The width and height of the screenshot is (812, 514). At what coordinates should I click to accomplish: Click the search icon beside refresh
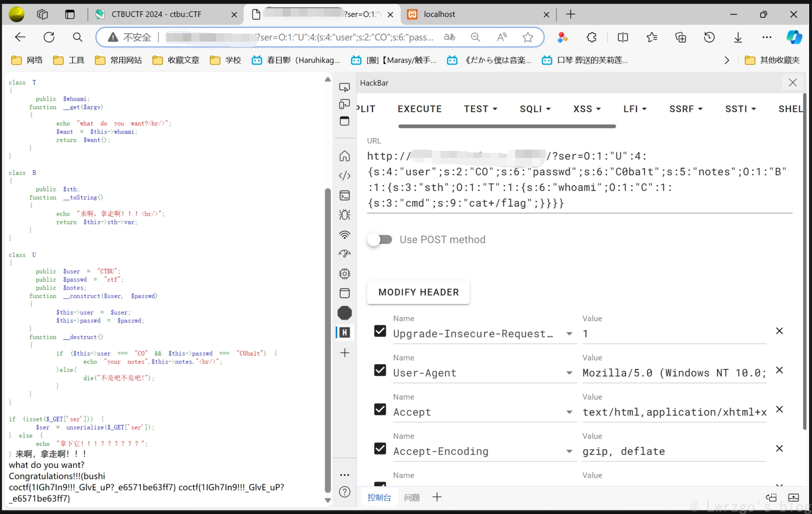(x=77, y=37)
